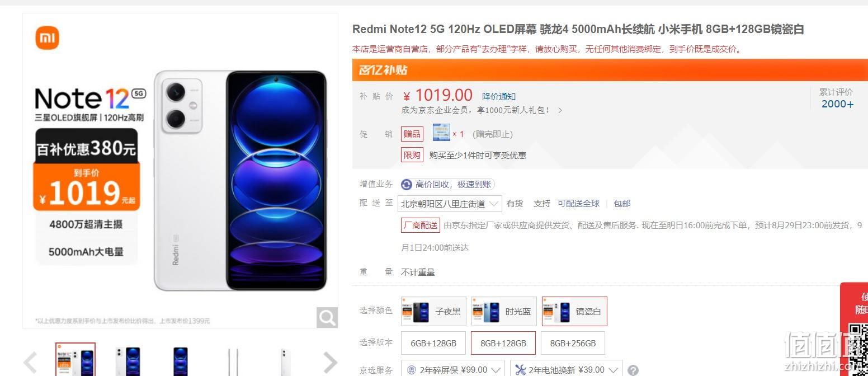Open the 2000+ cumulative reviews link

pyautogui.click(x=837, y=104)
